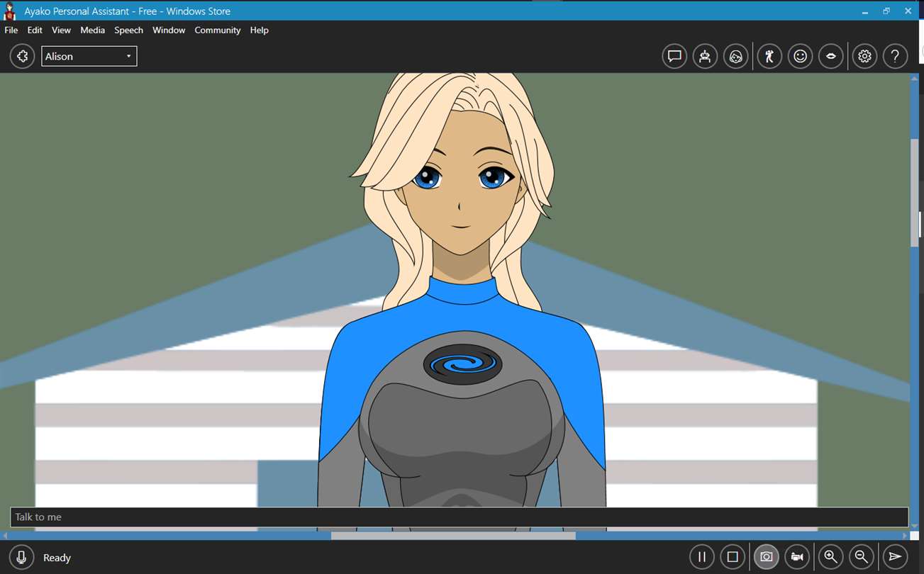The image size is (924, 574).
Task: Open the dancing figure pose icon
Action: point(769,56)
